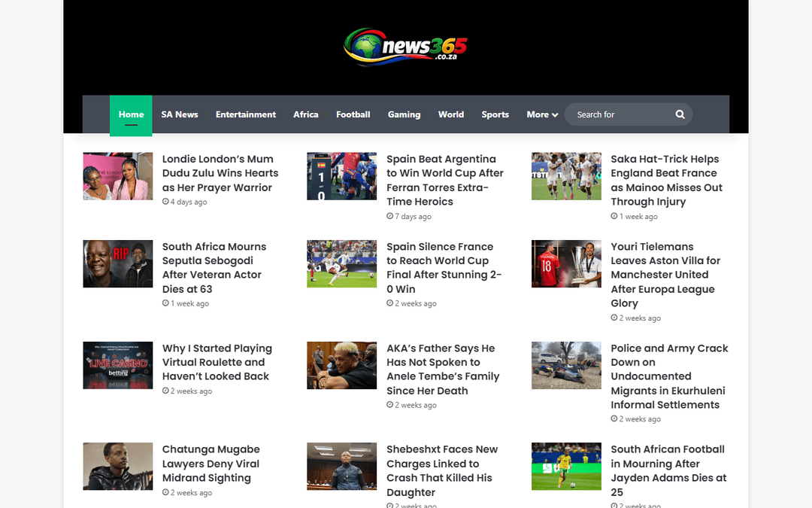Open the Football section
Viewport: 812px width, 508px height.
[353, 114]
